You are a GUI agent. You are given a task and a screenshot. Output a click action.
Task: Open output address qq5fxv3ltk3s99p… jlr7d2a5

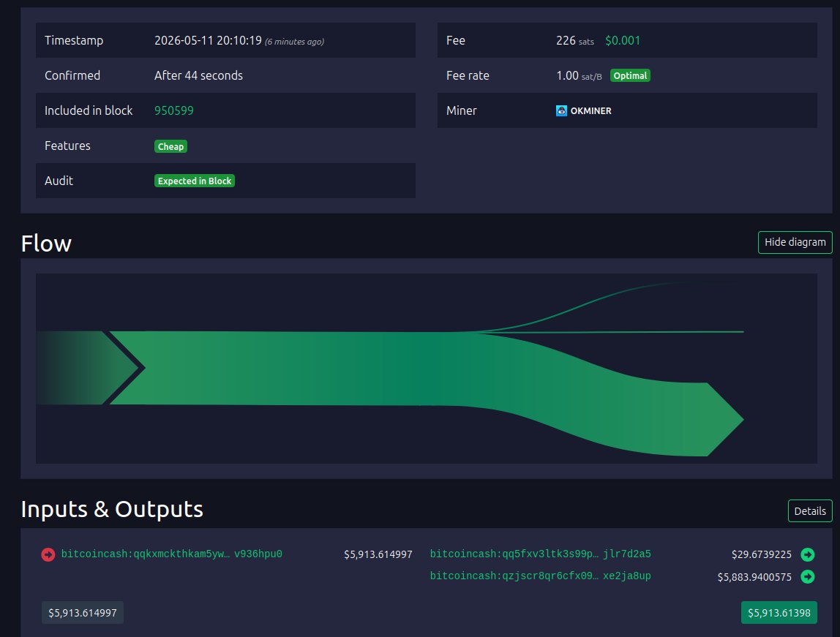[541, 554]
